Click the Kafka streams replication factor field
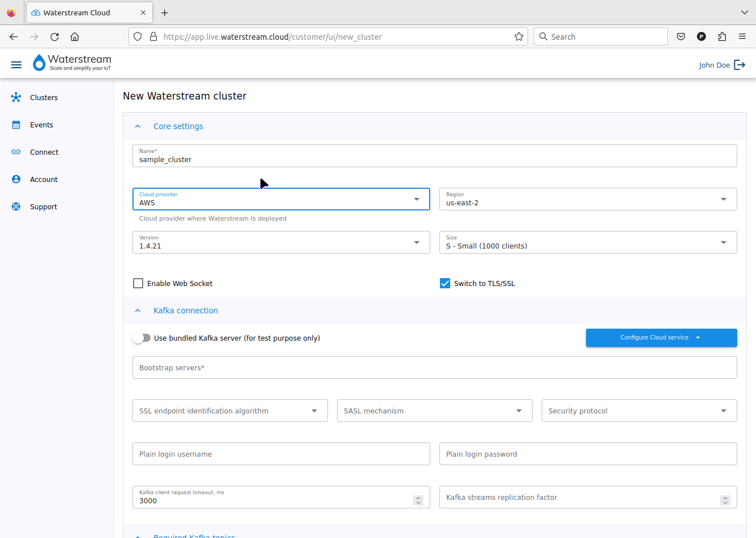756x538 pixels. click(588, 497)
